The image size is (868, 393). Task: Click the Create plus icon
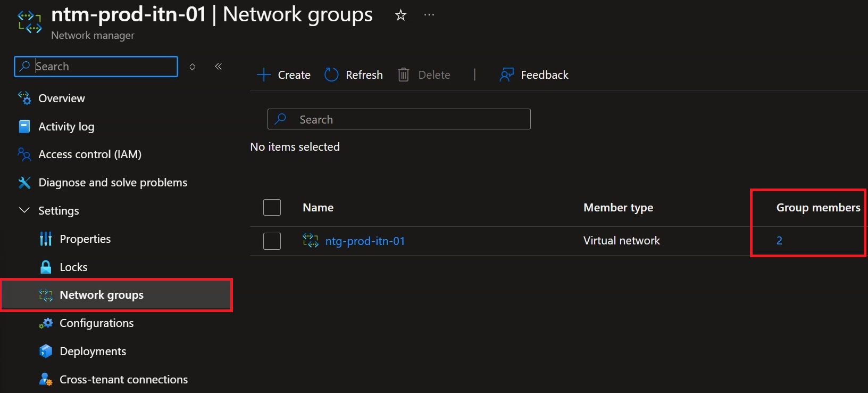click(264, 75)
